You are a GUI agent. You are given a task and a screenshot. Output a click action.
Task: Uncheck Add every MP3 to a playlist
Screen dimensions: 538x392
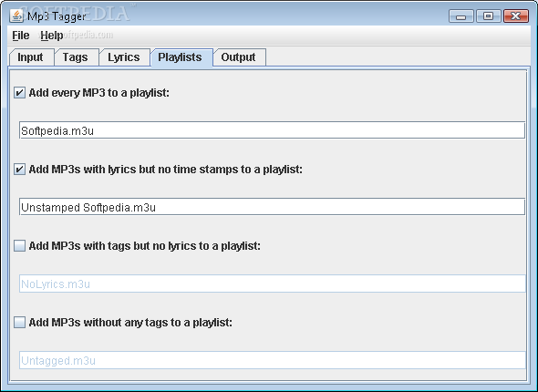pos(19,93)
